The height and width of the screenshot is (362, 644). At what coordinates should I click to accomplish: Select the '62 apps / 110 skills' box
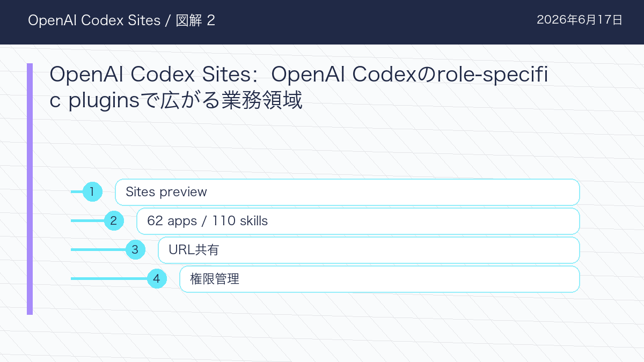(358, 221)
